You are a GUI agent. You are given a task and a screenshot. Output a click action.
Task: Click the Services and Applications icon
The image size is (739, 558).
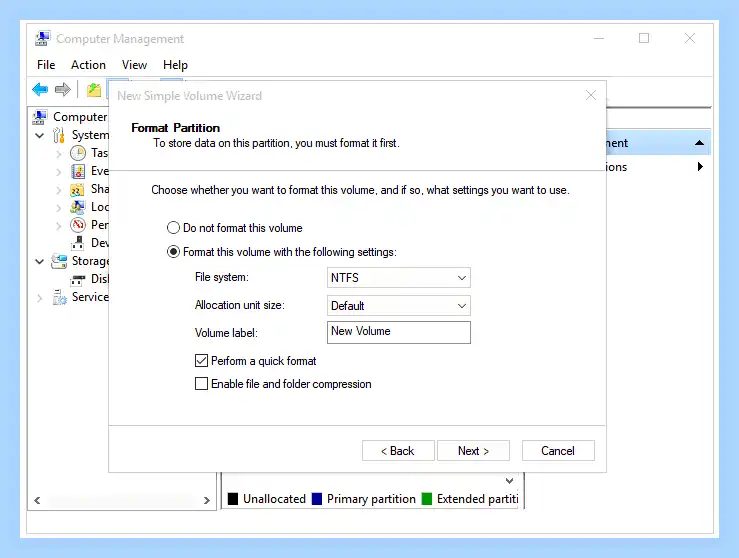click(59, 297)
